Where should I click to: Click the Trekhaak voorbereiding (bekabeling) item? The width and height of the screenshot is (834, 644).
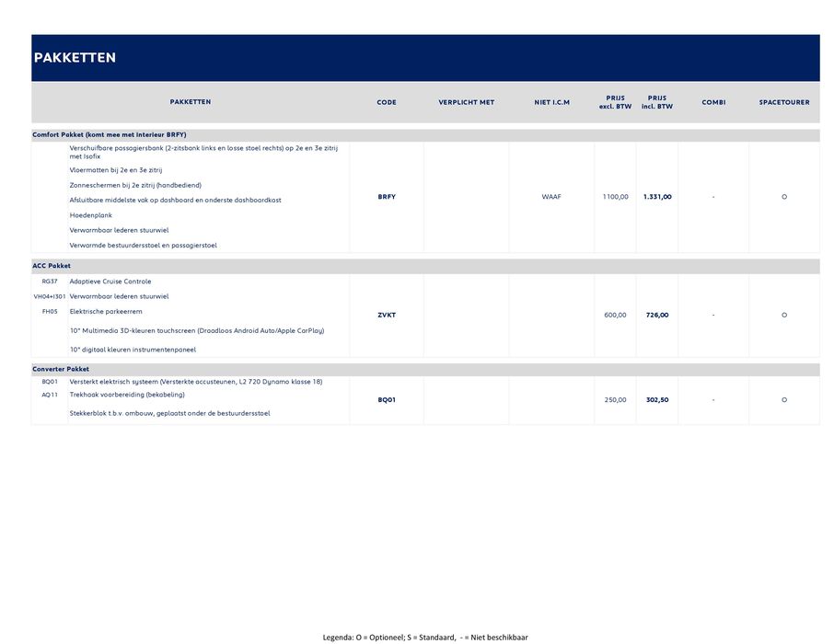click(x=127, y=395)
